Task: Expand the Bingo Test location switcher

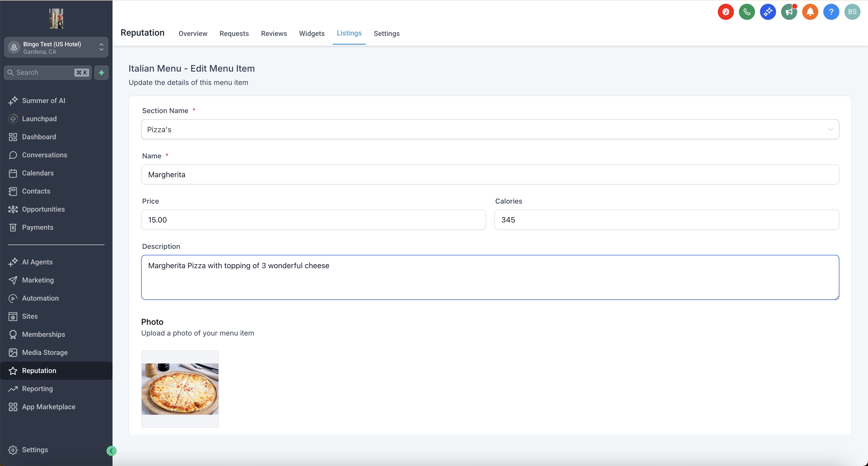Action: coord(56,48)
